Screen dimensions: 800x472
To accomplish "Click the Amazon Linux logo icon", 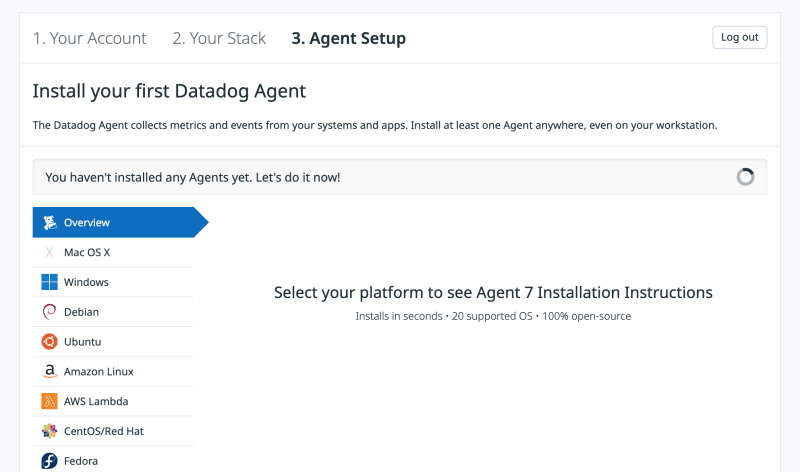I will (x=49, y=371).
